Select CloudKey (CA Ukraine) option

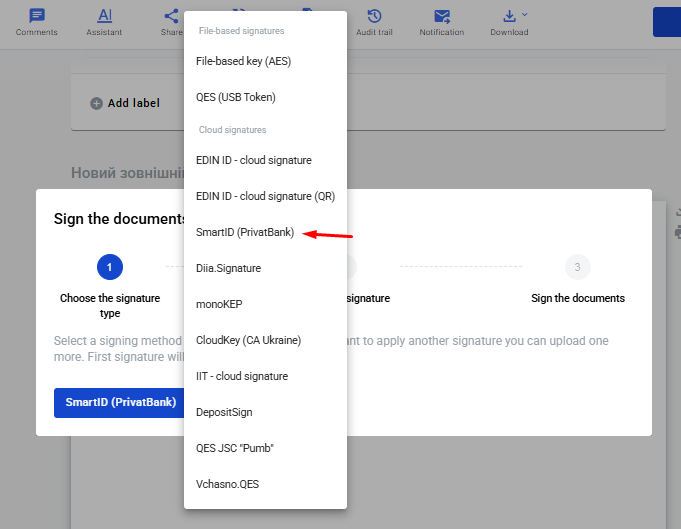click(x=265, y=340)
